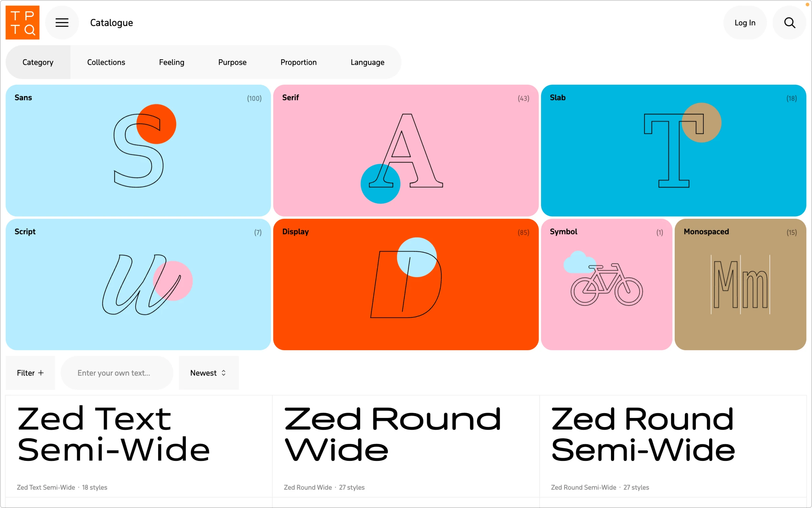Screen dimensions: 812x508
Task: Select the Purpose tab
Action: pyautogui.click(x=232, y=62)
